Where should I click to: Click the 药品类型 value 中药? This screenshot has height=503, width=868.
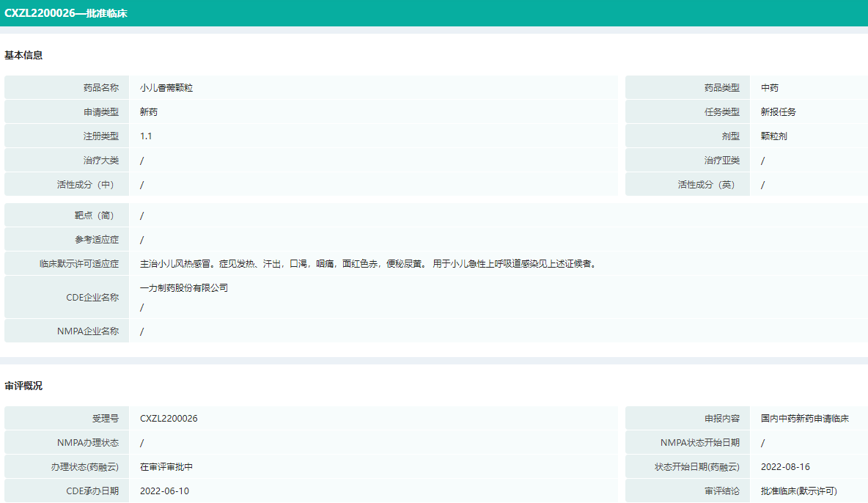(770, 88)
